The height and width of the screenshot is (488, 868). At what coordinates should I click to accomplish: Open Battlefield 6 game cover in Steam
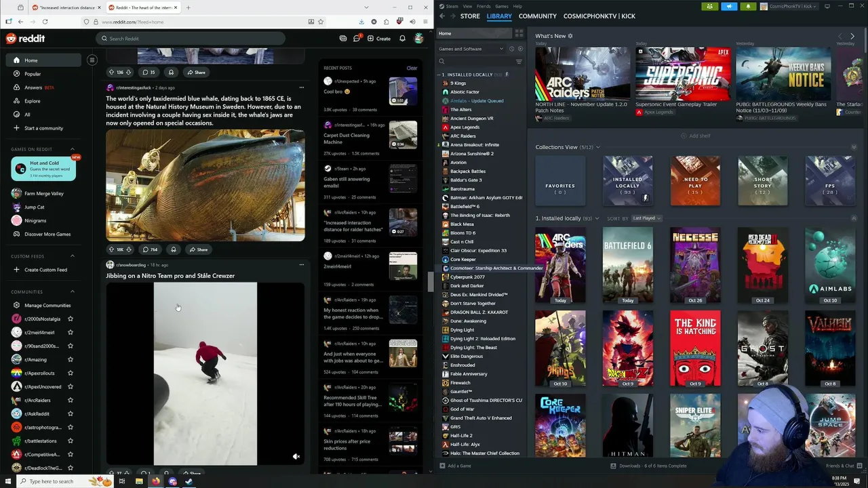(628, 265)
